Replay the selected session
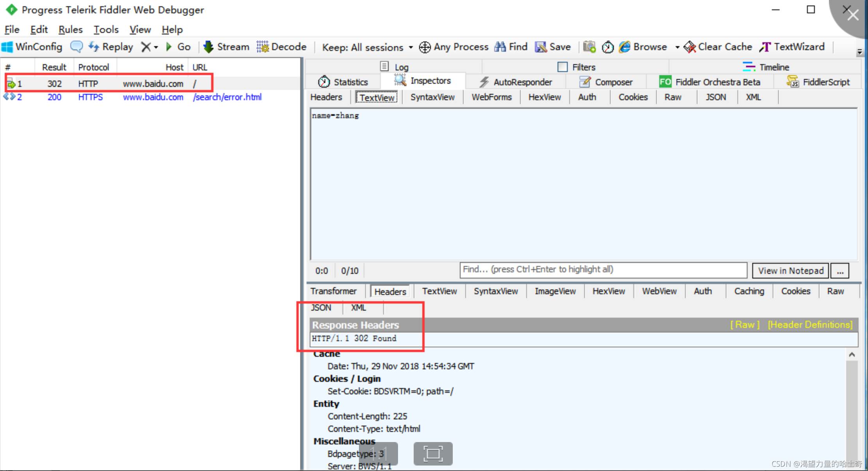The height and width of the screenshot is (471, 868). [x=111, y=47]
